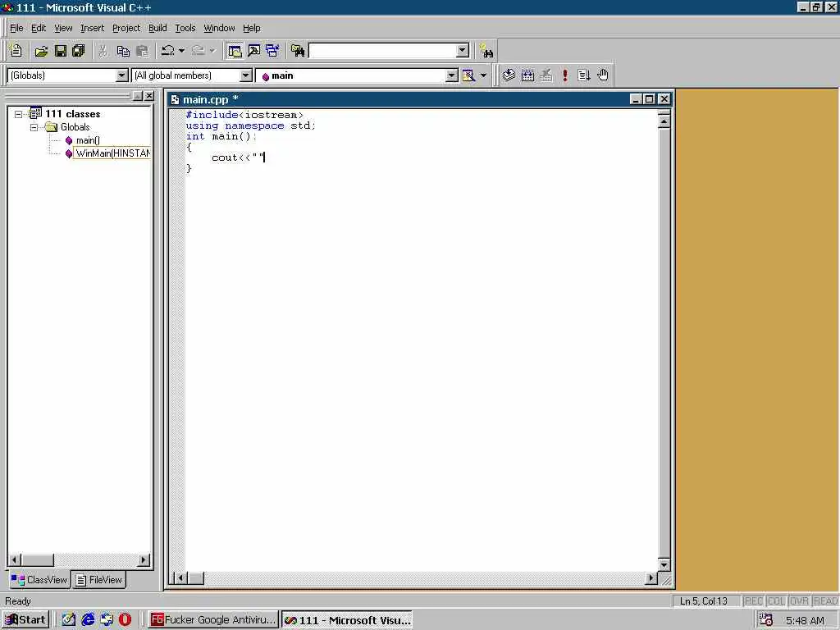Open the Window menu
Screen dimensions: 840x630
219,28
